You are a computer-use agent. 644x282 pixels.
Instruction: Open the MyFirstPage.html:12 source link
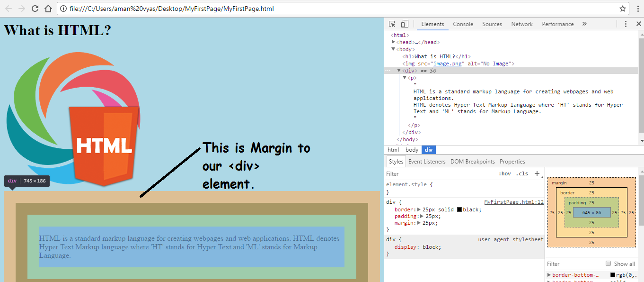514,202
